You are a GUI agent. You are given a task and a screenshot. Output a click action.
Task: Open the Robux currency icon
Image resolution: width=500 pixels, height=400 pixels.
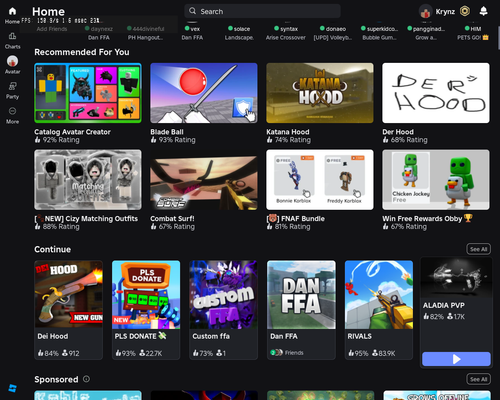click(465, 11)
